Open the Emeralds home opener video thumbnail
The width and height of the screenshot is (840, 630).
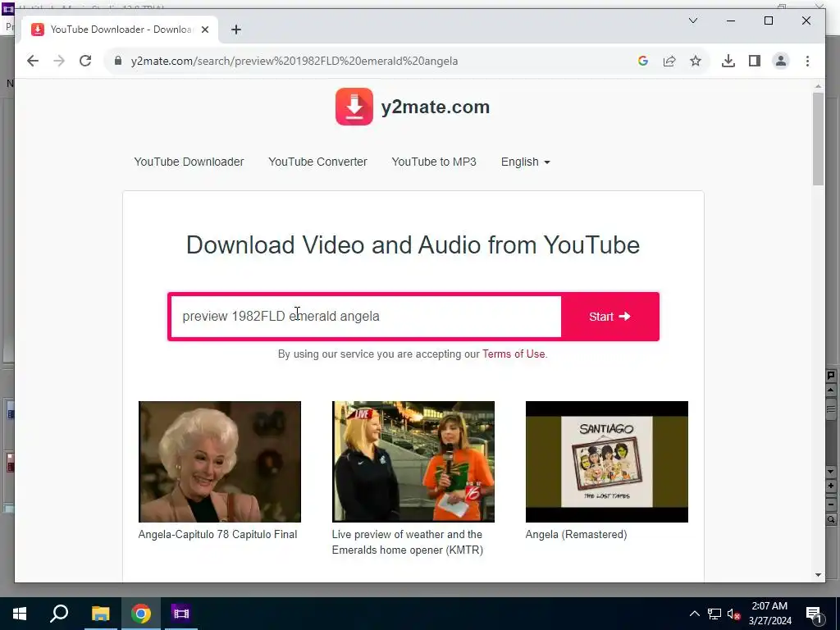pos(413,462)
